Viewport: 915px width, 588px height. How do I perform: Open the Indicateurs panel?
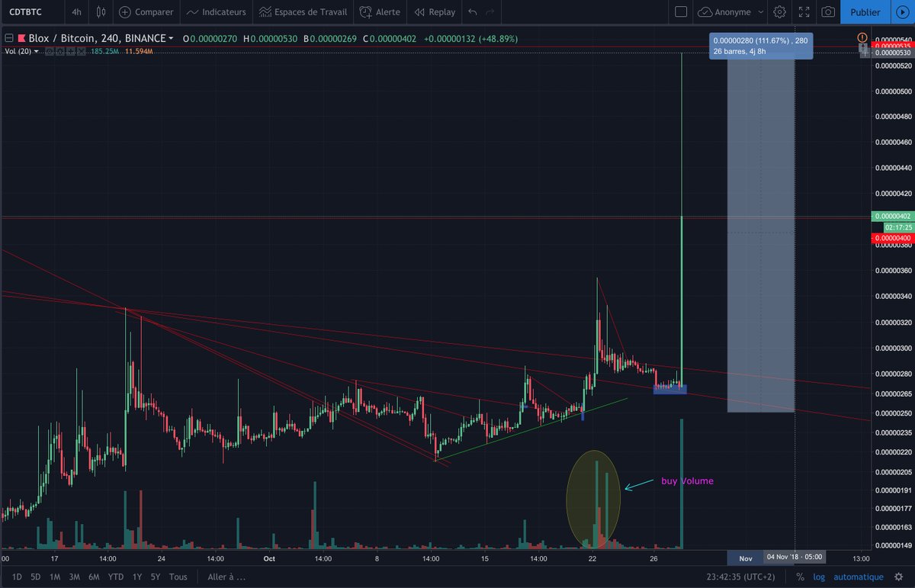point(217,12)
